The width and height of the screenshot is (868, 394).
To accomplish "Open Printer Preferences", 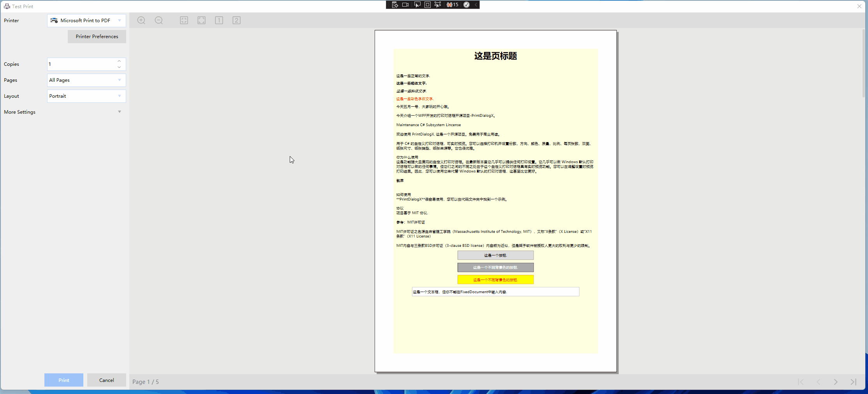I will (x=97, y=37).
